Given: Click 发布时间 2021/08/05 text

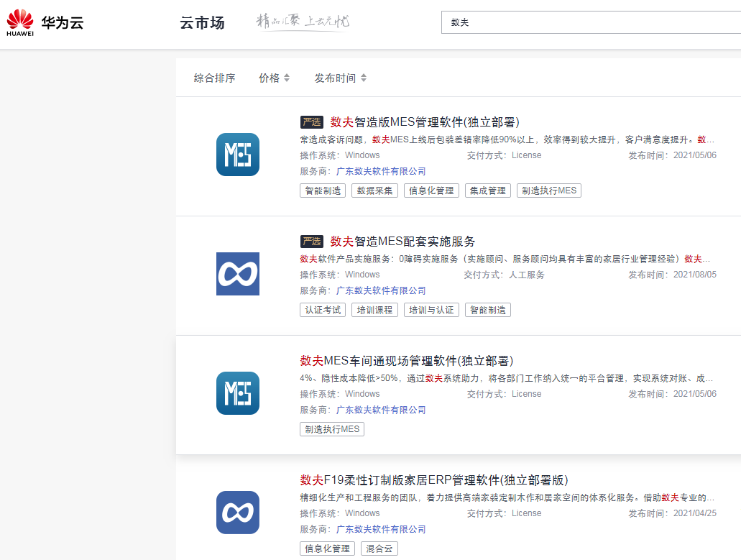Looking at the screenshot, I should tap(672, 275).
